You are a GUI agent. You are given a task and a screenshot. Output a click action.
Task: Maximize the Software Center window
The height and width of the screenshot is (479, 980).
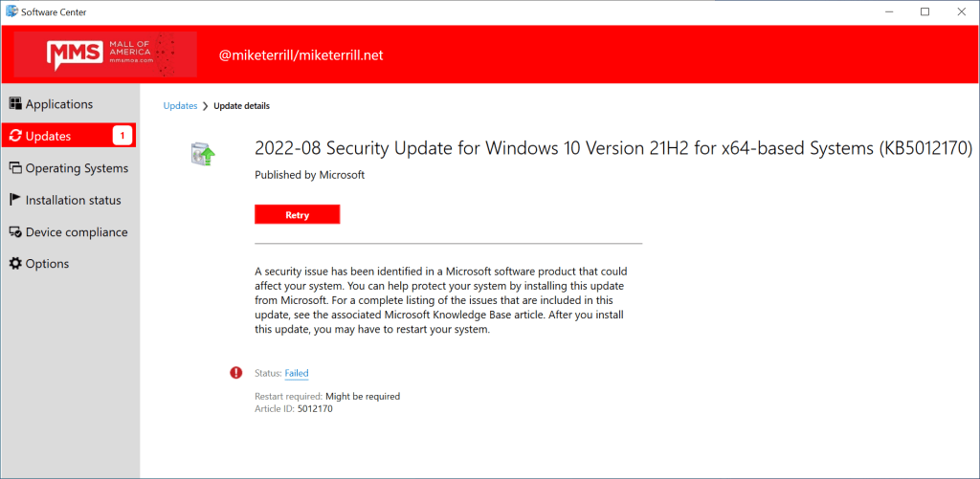[x=924, y=11]
